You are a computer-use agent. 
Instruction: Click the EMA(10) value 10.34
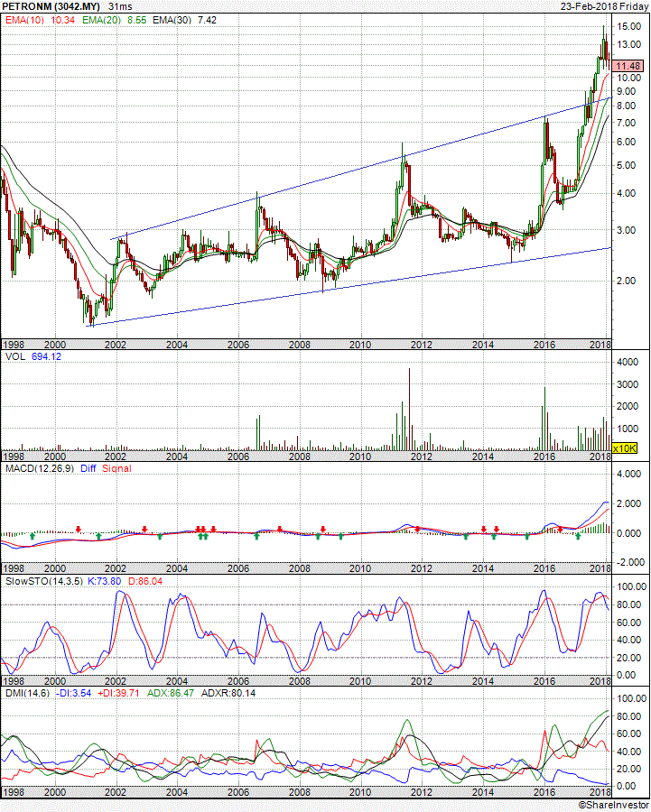coord(62,20)
